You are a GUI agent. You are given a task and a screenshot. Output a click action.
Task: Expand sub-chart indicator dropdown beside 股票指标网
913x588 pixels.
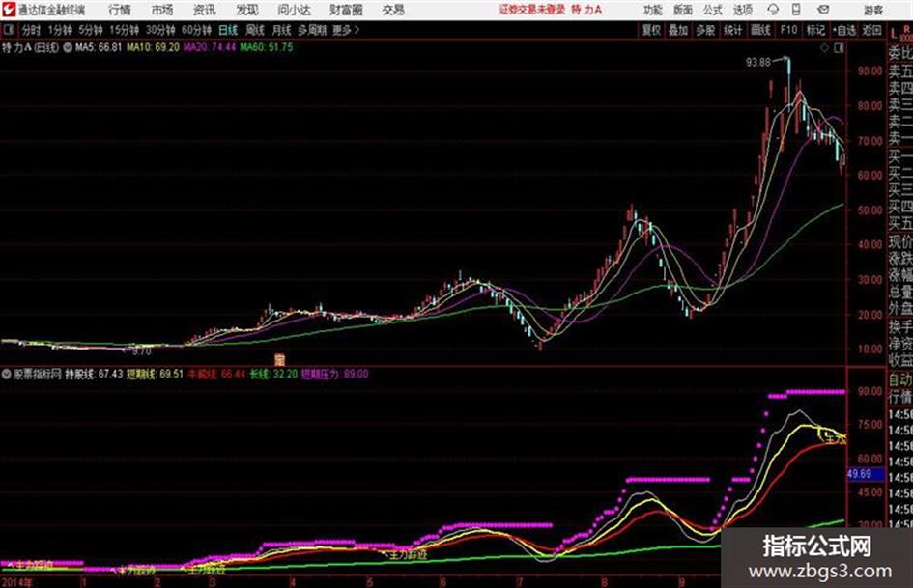coord(7,374)
